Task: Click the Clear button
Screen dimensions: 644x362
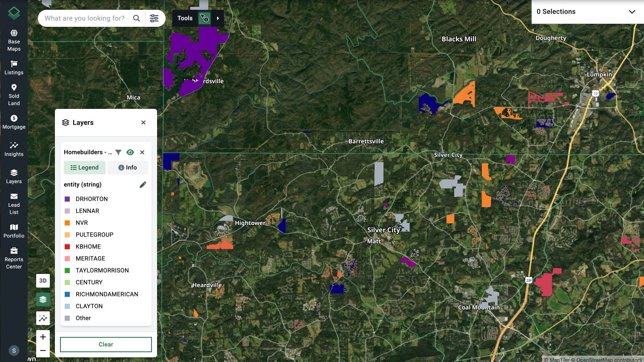Action: click(106, 345)
